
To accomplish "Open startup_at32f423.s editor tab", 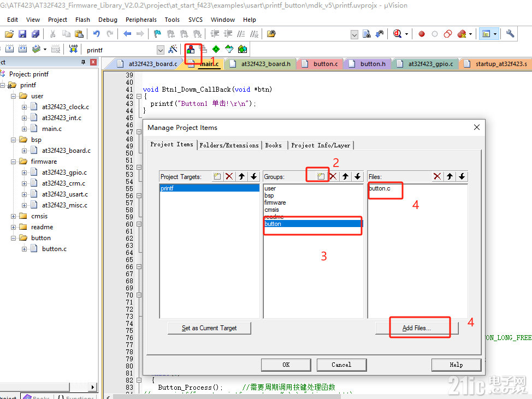I will click(x=496, y=64).
